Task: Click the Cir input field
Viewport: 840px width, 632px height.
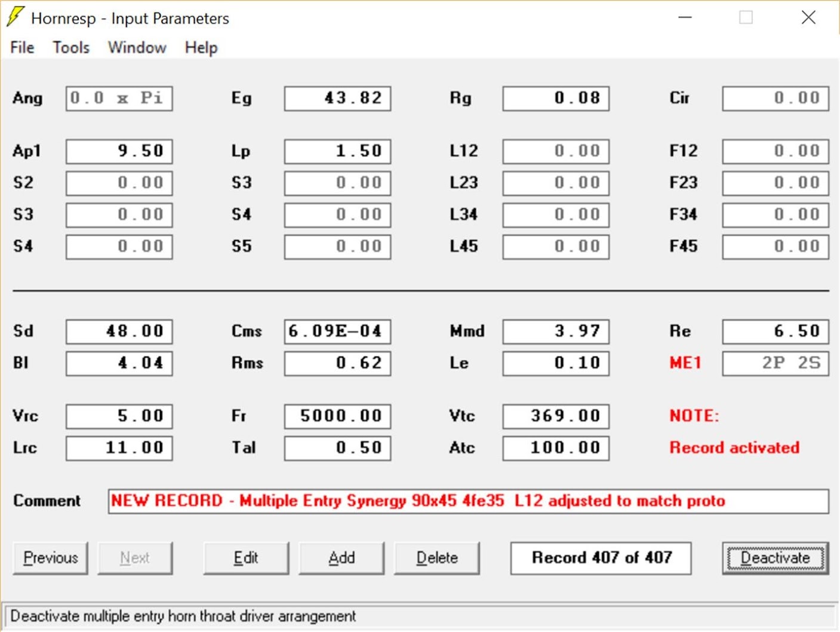Action: (x=776, y=99)
